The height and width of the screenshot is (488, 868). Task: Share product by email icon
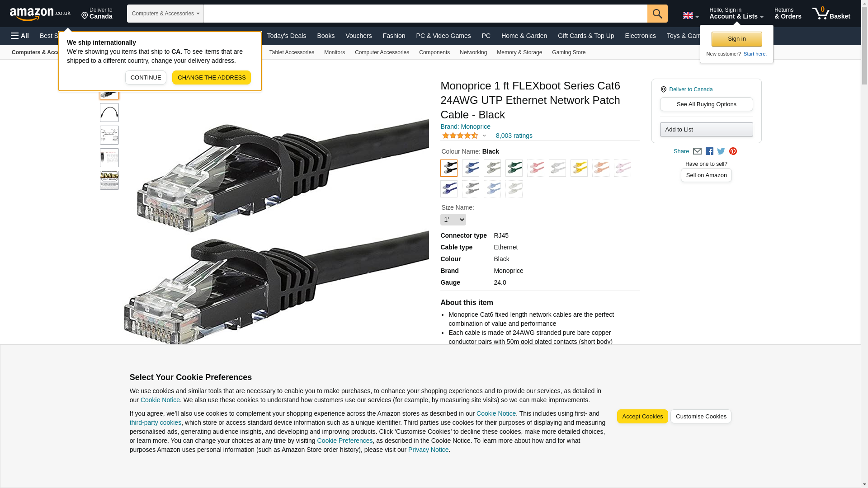[x=697, y=151]
